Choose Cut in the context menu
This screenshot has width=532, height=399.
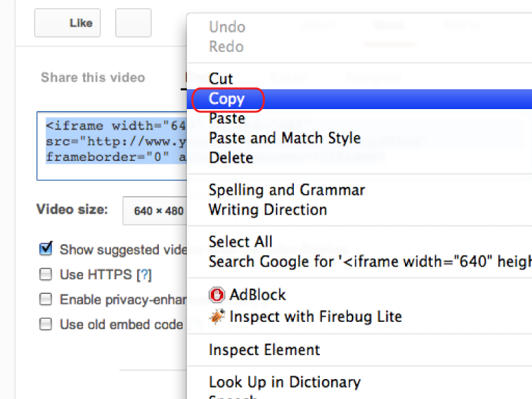(x=360, y=78)
